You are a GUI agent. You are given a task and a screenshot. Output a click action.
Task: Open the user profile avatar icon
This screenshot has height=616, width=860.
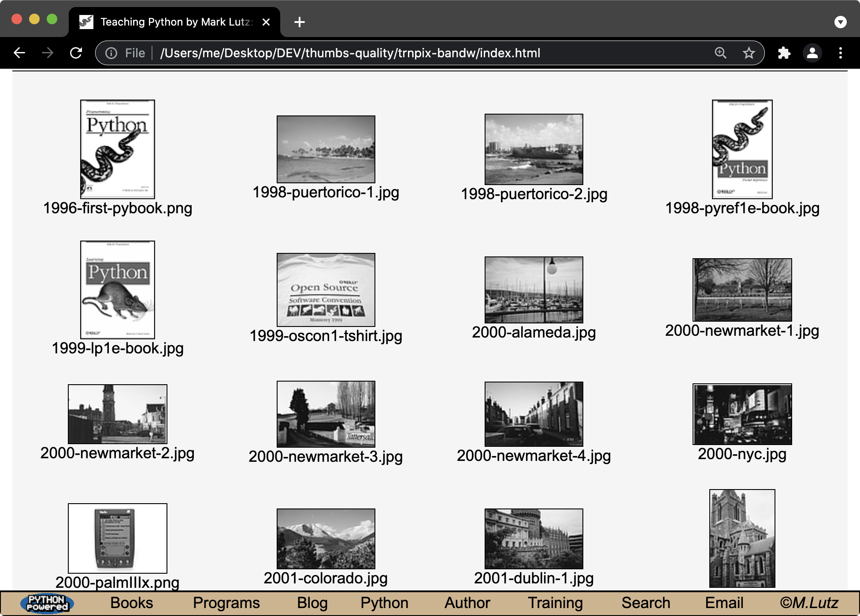tap(812, 53)
